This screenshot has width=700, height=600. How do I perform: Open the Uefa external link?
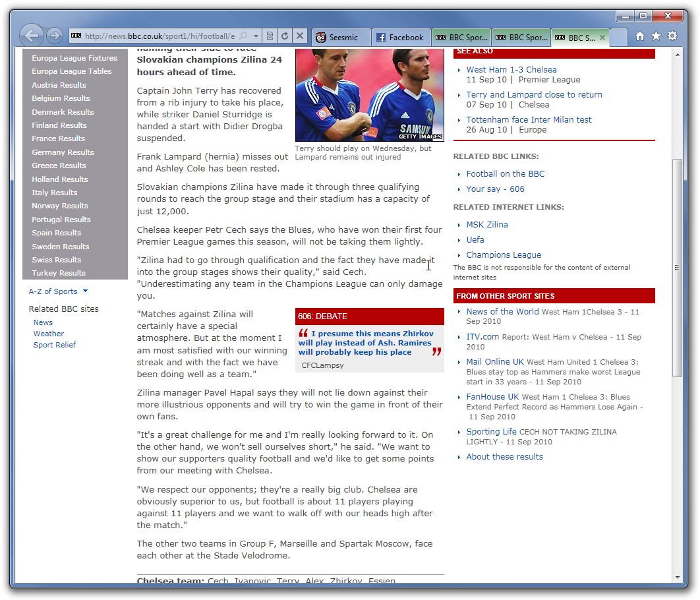pos(475,240)
